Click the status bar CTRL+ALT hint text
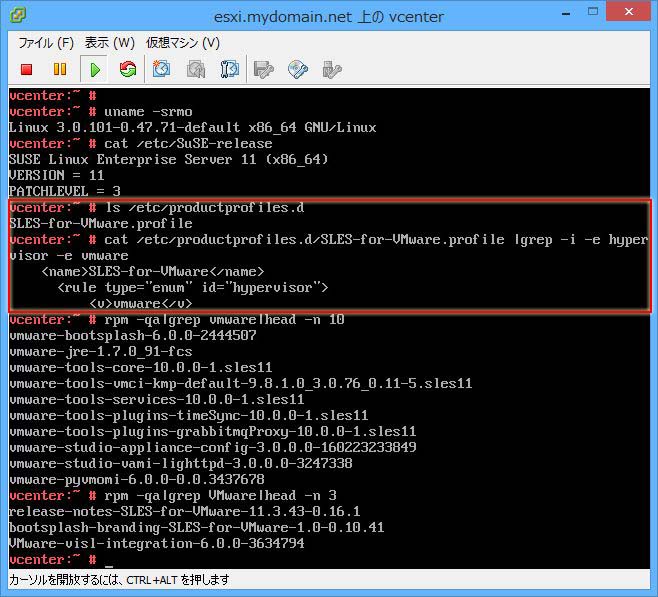Viewport: 658px width, 597px height. (119, 580)
